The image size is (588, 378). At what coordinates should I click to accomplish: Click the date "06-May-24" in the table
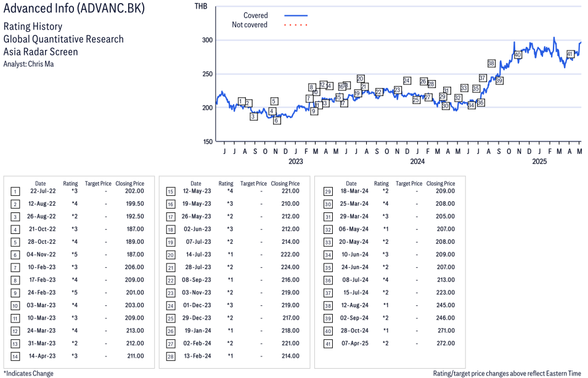pyautogui.click(x=354, y=229)
